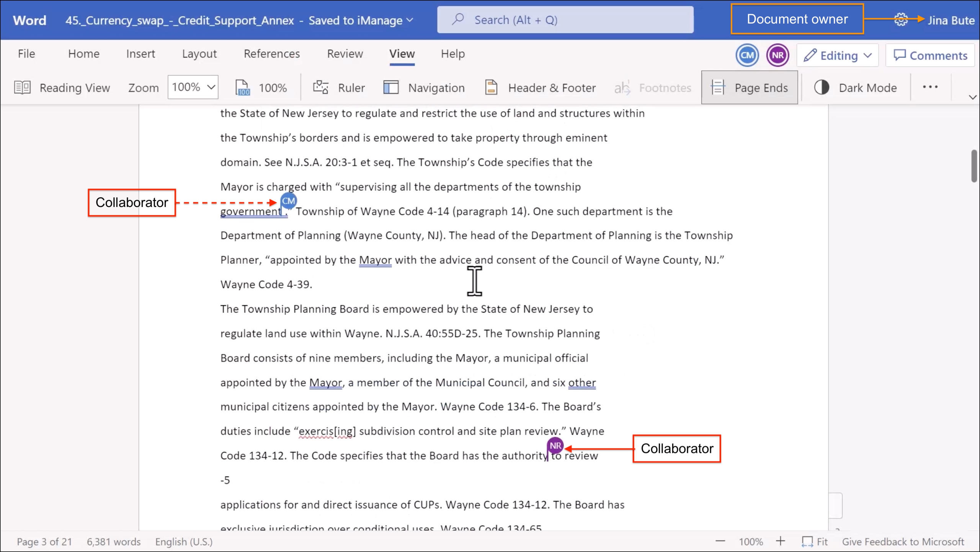
Task: Open the Editing mode dropdown
Action: pyautogui.click(x=837, y=55)
